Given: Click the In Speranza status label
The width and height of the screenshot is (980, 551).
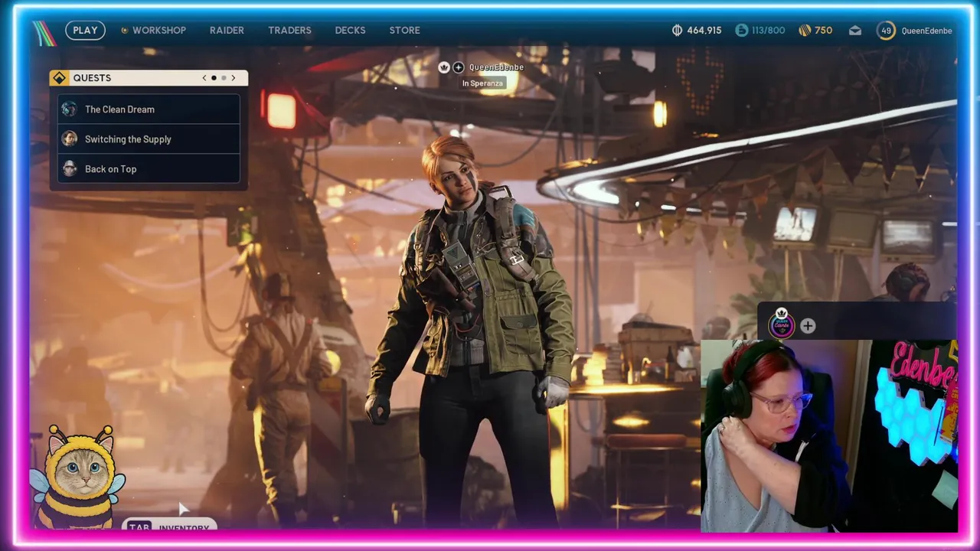Looking at the screenshot, I should click(482, 83).
